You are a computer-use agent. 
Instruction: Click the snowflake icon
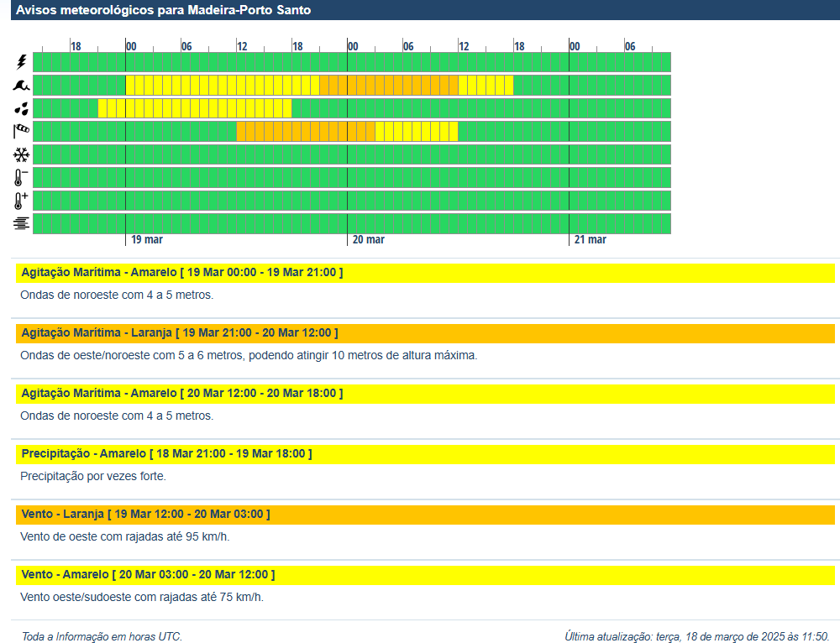[x=21, y=154]
